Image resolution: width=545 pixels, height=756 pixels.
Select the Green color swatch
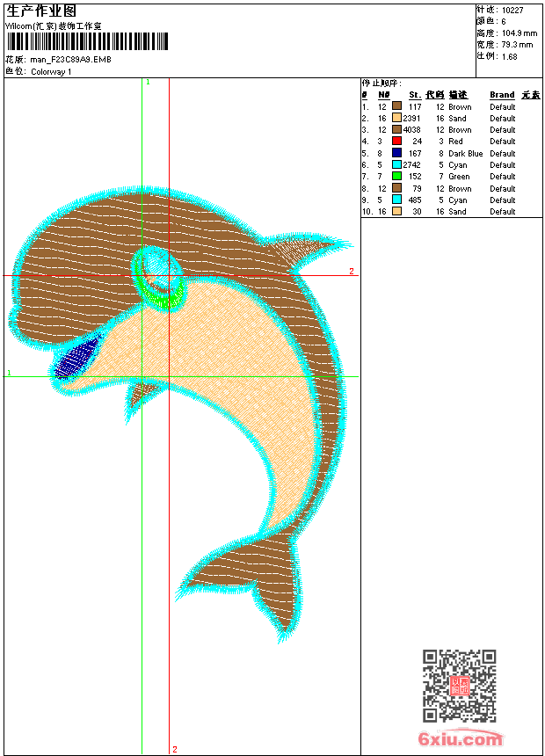click(x=397, y=176)
